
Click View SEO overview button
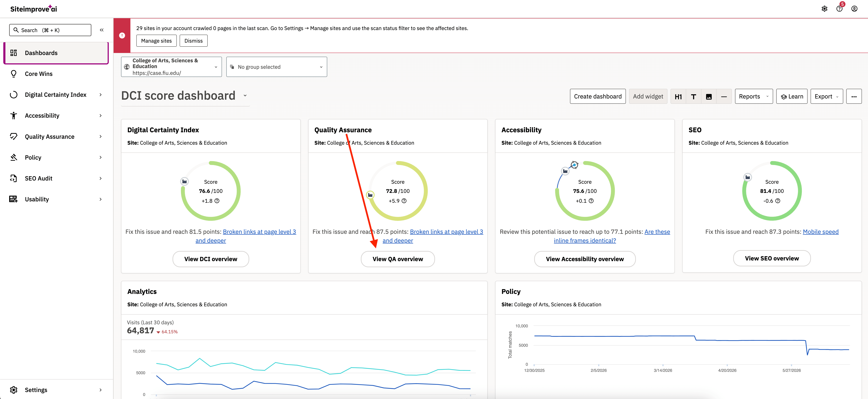[x=772, y=258]
